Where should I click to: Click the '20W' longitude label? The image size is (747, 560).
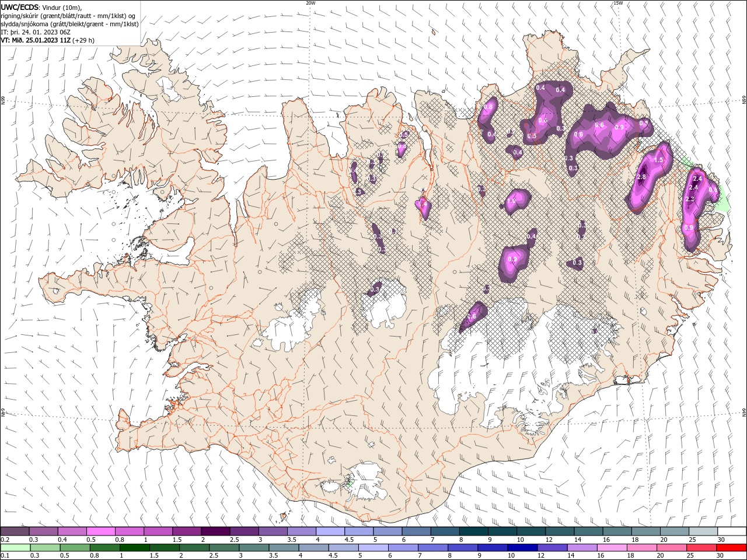point(310,3)
